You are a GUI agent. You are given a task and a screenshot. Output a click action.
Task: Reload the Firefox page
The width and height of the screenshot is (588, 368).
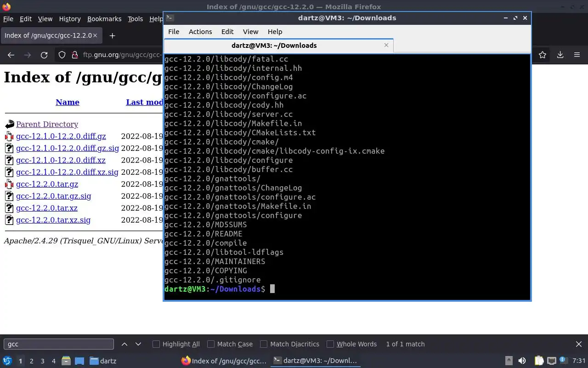44,55
